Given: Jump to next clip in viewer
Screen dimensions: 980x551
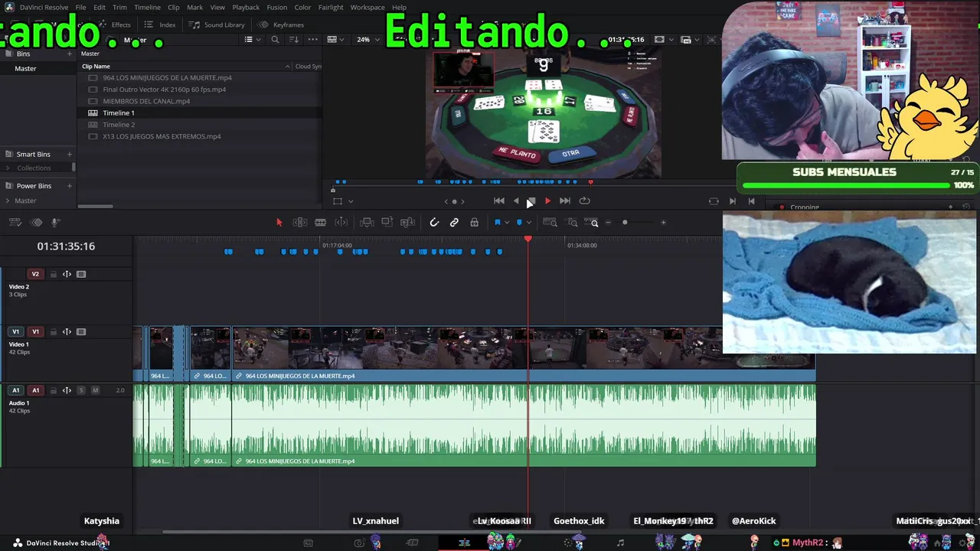Looking at the screenshot, I should click(733, 201).
